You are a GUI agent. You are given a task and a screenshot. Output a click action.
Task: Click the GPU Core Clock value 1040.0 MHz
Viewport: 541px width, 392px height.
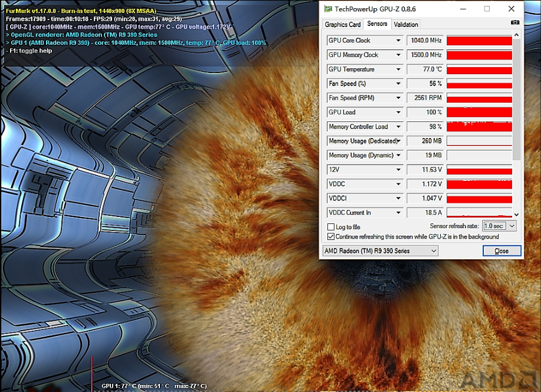425,40
